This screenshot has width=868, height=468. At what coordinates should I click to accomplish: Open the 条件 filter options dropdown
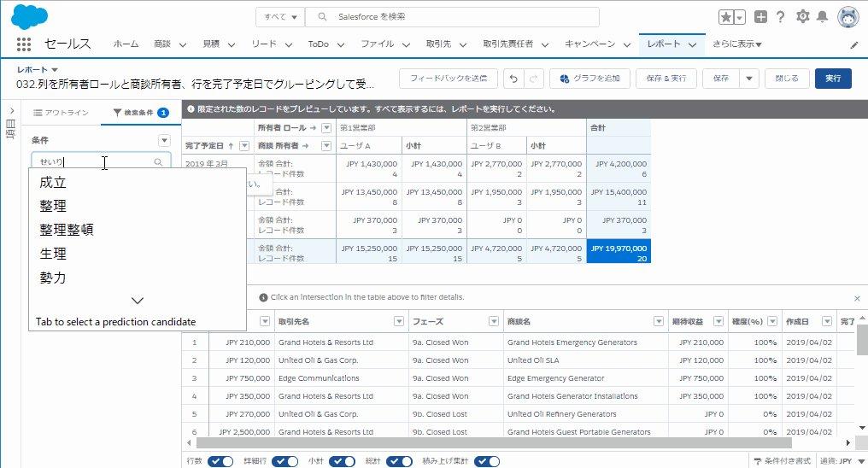(164, 141)
